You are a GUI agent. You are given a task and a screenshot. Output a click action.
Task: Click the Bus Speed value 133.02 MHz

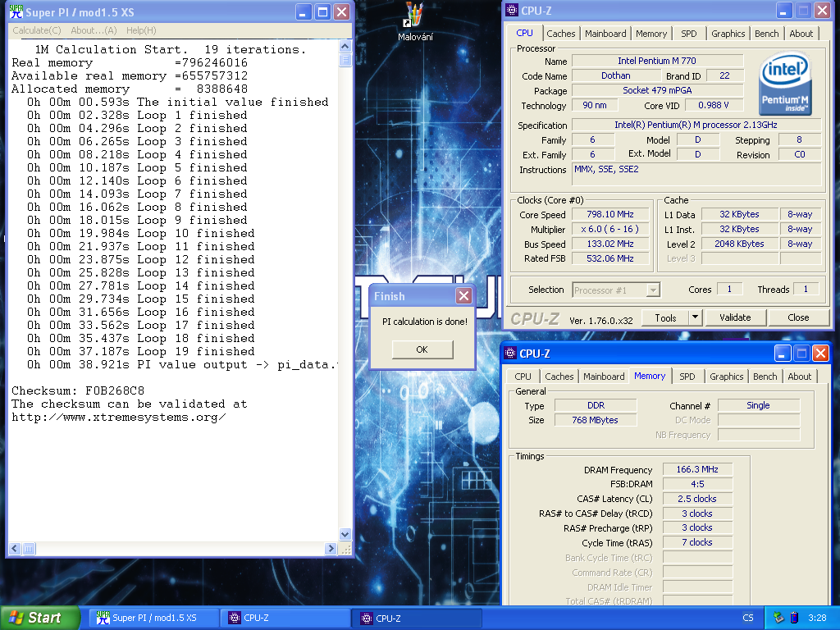pos(610,244)
